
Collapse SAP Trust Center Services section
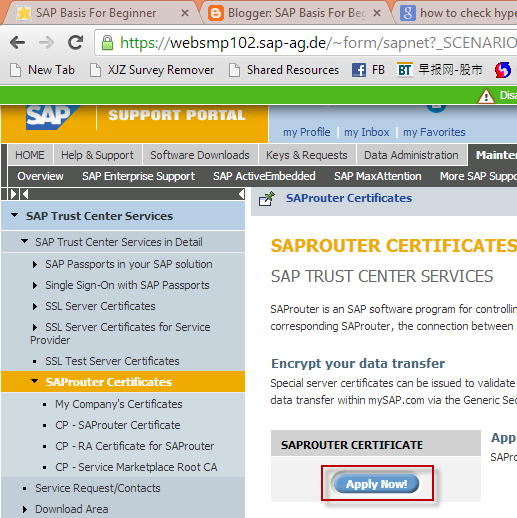point(14,215)
